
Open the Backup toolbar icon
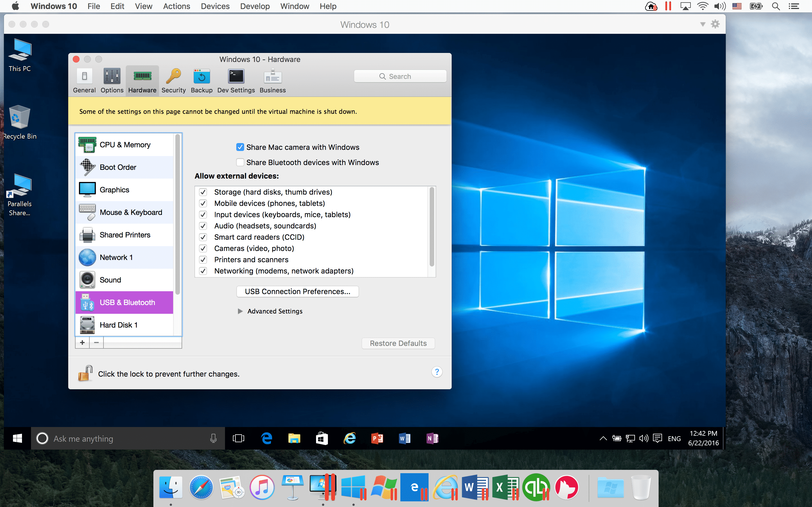[x=201, y=81]
